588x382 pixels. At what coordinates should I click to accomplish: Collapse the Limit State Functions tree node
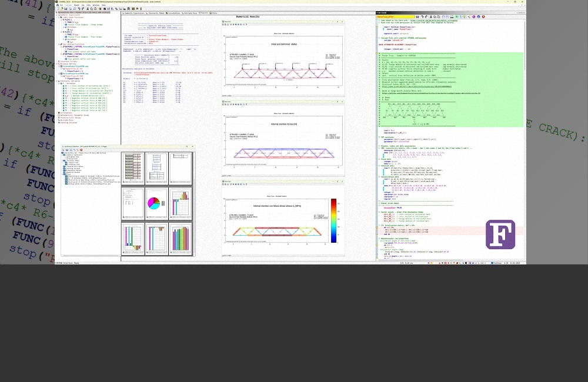click(x=59, y=17)
